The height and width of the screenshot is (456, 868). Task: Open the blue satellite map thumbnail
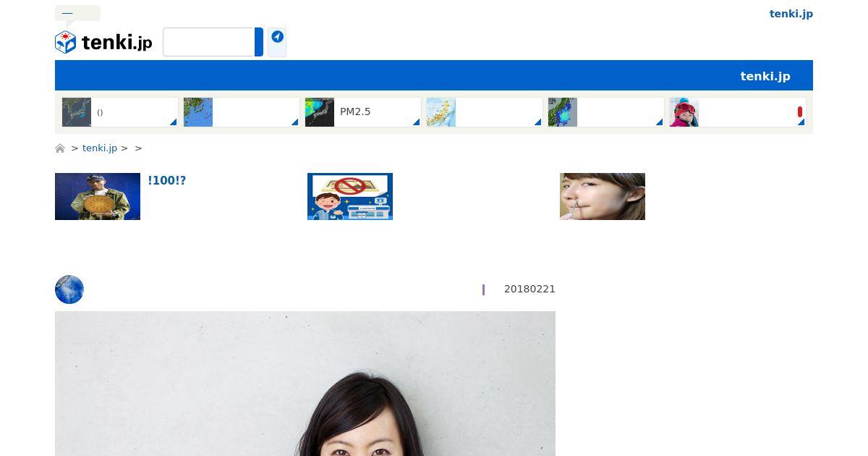coord(198,112)
